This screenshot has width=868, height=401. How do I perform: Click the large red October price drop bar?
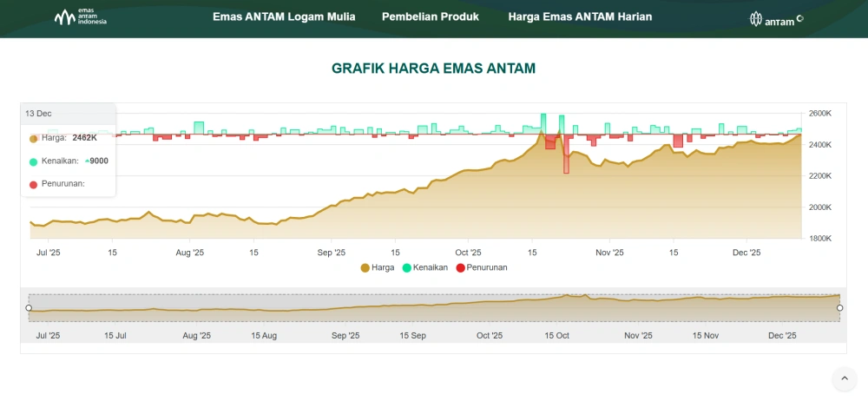click(566, 154)
